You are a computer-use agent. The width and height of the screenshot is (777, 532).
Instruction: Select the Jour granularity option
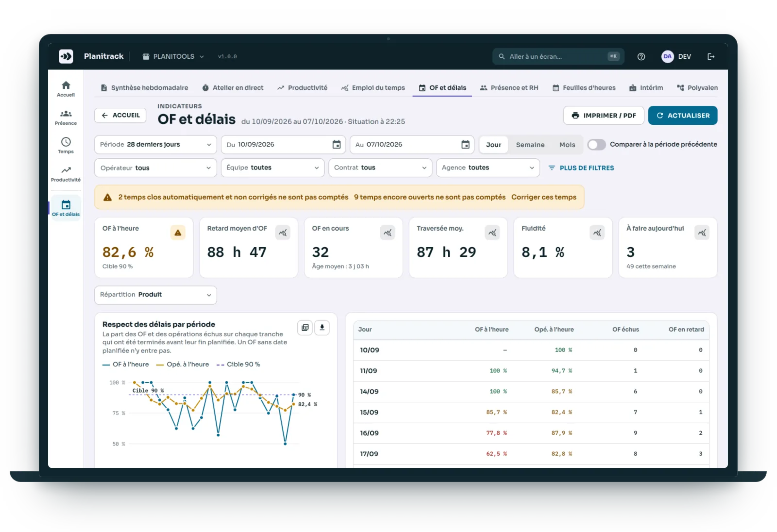coord(493,145)
